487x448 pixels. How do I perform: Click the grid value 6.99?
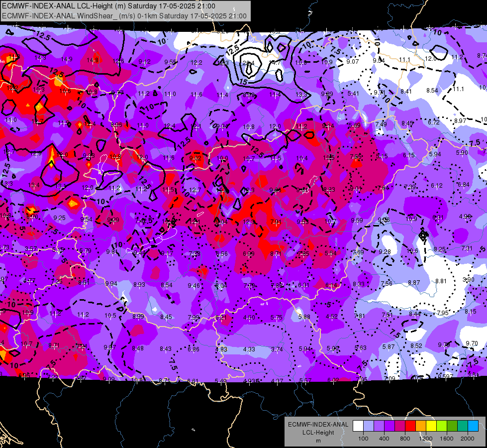point(248,254)
